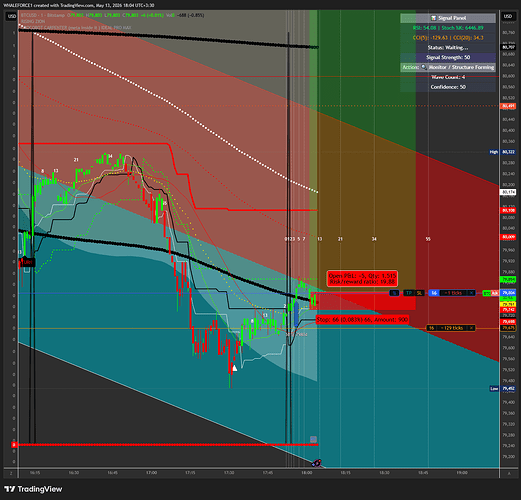Viewport: 521px width, 500px height.
Task: Click the rocket icon at chart bottom
Action: click(316, 463)
